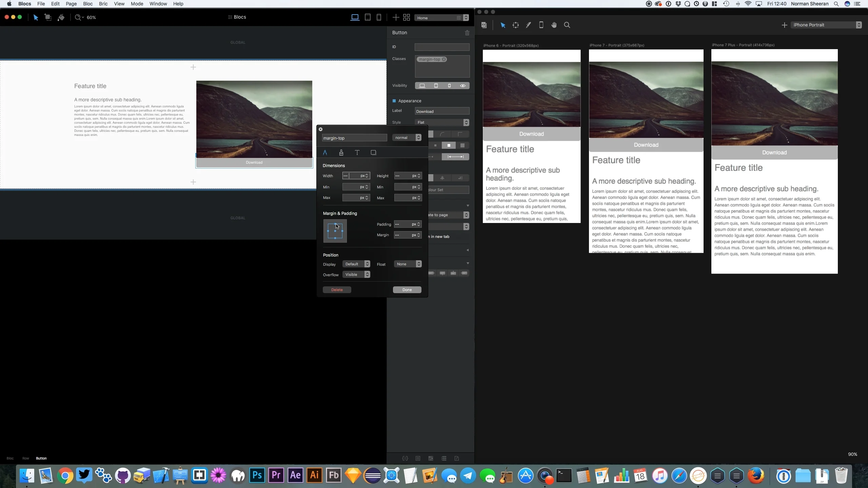This screenshot has width=868, height=488.
Task: Open the Display dropdown set to Default
Action: [356, 264]
